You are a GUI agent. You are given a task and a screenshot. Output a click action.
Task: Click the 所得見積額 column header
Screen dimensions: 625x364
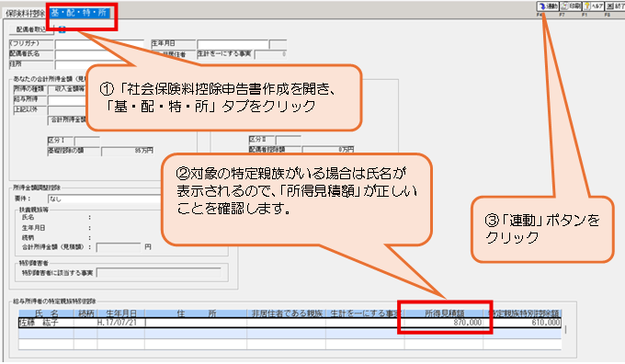coord(444,313)
